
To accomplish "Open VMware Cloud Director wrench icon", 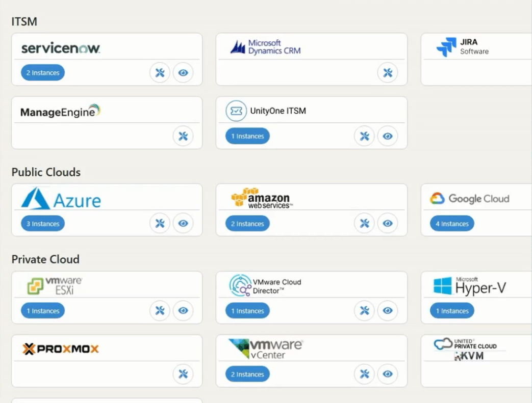I will 364,310.
